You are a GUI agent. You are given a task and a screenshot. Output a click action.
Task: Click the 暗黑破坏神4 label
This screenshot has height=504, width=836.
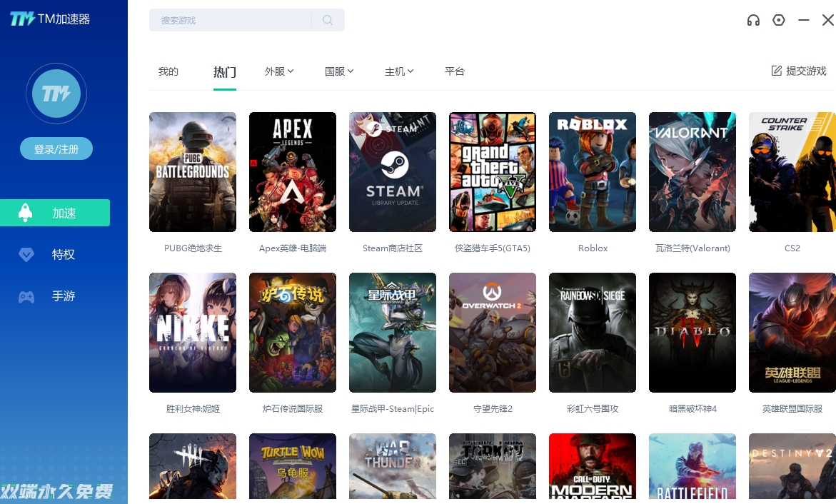(x=693, y=408)
